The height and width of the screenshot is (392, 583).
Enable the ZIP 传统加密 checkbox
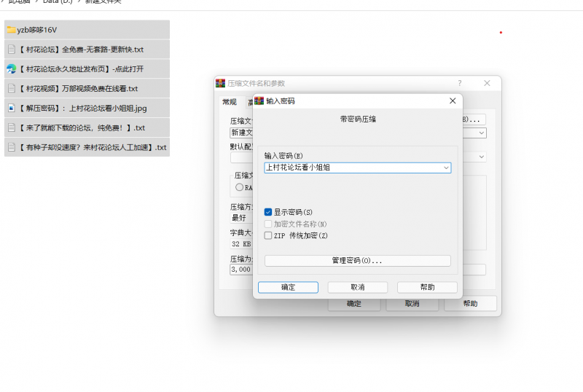(x=268, y=235)
